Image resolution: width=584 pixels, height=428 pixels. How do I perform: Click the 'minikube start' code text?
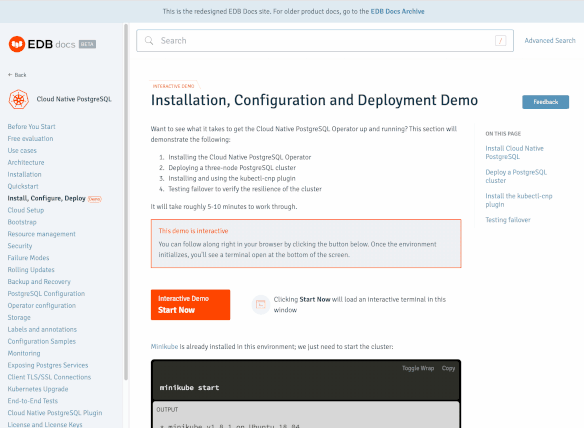coord(189,388)
